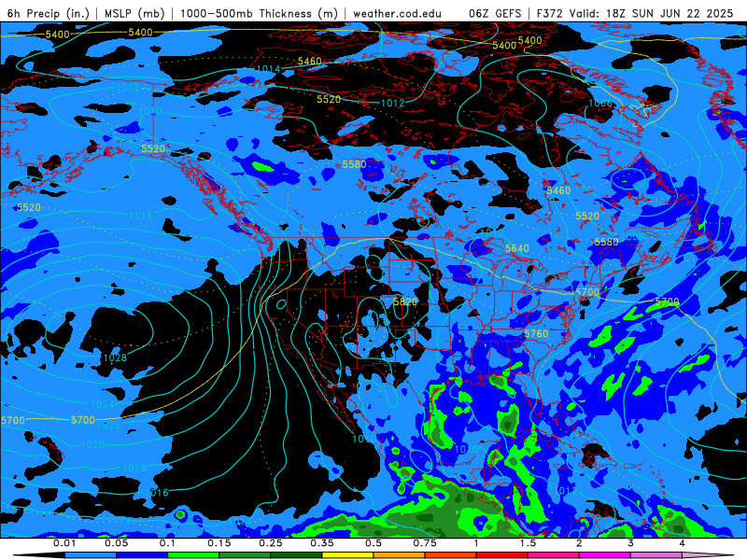Select the orange 0.5 inch legend swatch
The width and height of the screenshot is (747, 560).
click(x=400, y=555)
